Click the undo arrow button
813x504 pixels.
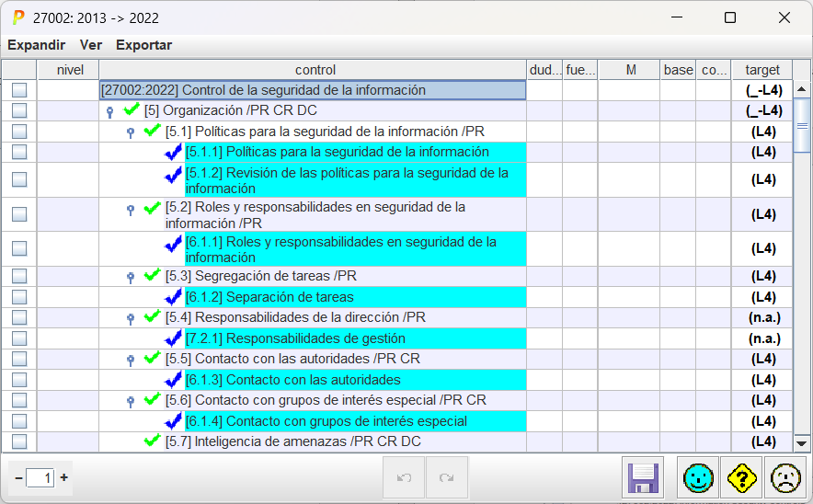pos(404,477)
